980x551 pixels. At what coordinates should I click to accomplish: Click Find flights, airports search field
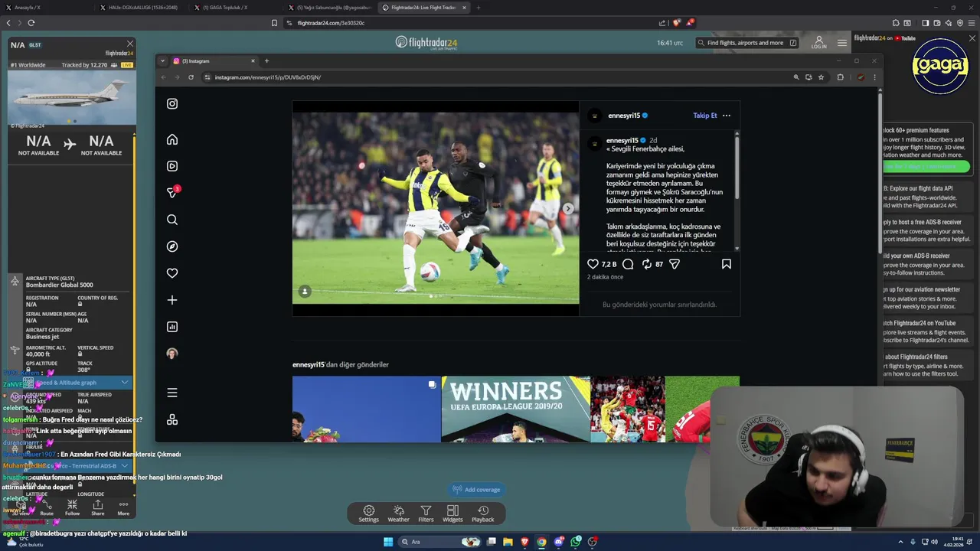(747, 43)
